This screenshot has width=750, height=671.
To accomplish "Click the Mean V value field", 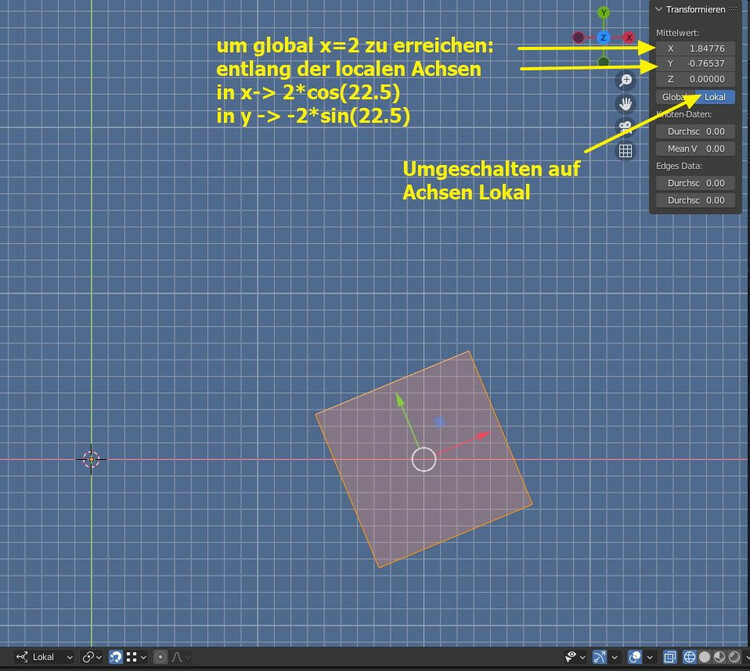I will pos(695,149).
